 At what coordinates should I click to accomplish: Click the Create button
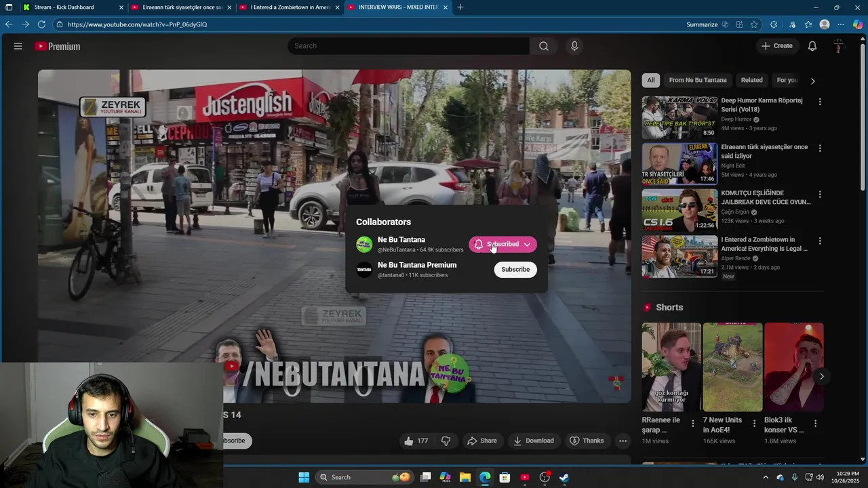point(776,46)
